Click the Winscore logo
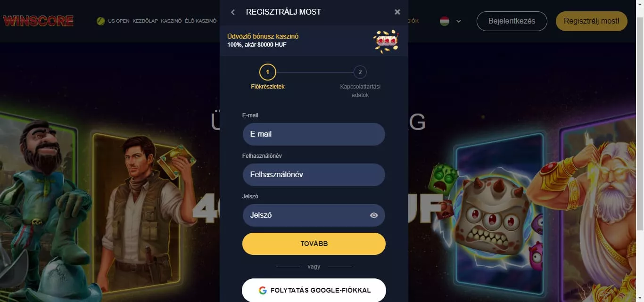 tap(38, 21)
